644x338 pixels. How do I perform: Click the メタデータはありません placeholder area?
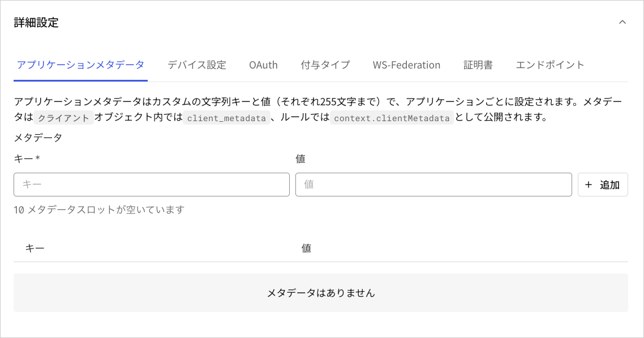click(321, 293)
